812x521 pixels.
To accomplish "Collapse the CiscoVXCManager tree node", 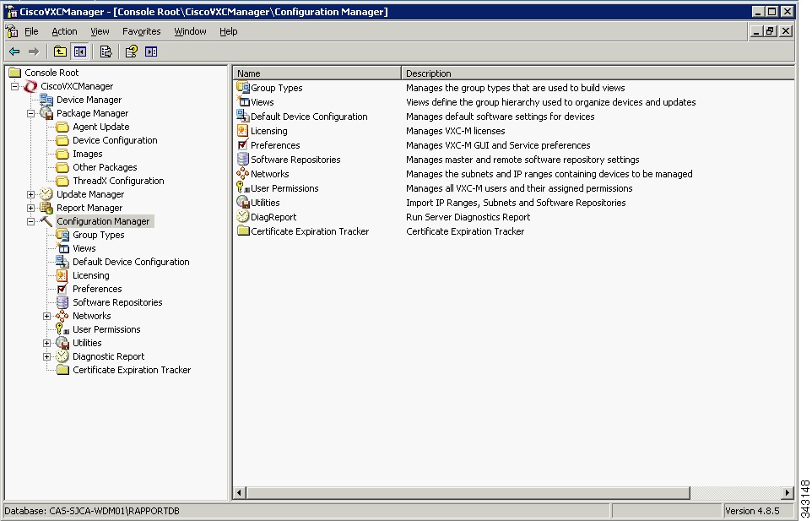I will [x=15, y=86].
